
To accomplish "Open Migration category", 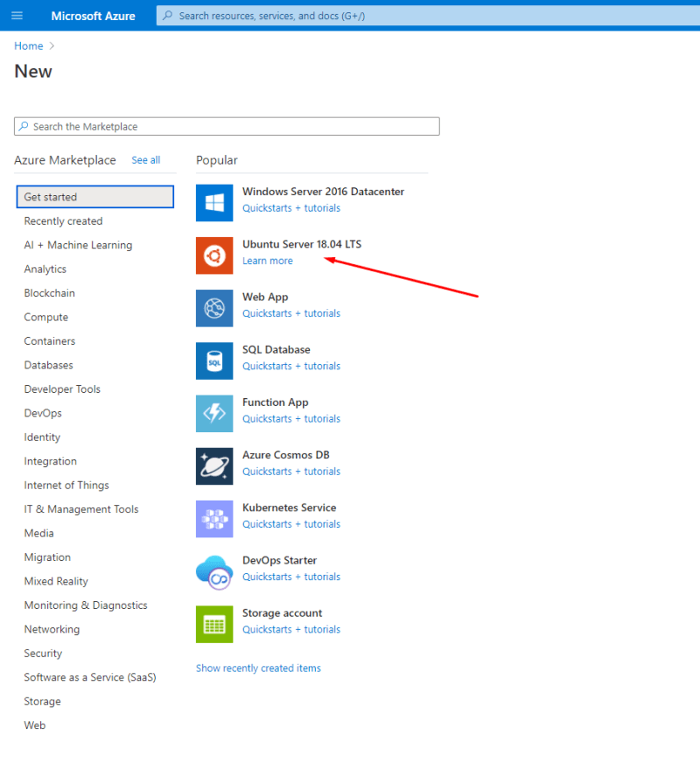I will click(47, 557).
